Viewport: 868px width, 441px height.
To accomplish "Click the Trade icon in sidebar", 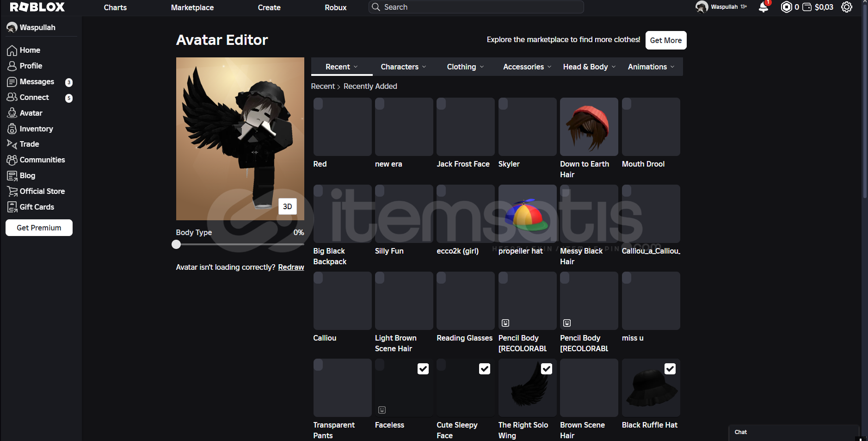I will click(x=12, y=144).
